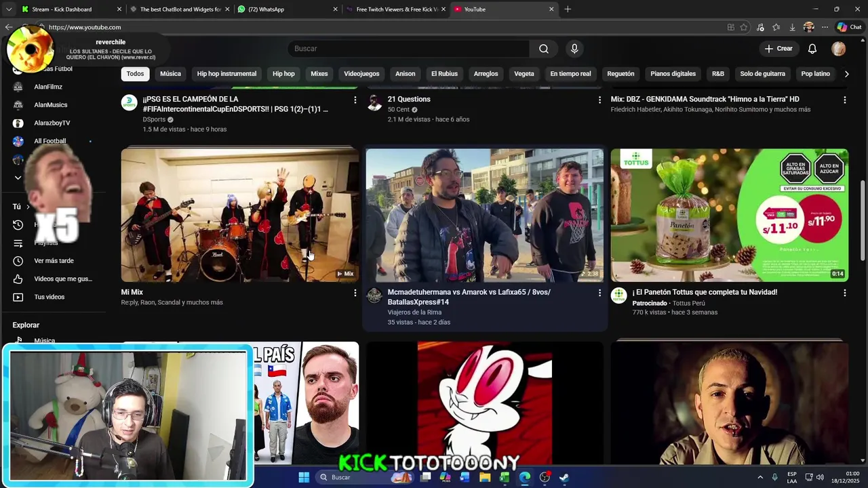Open the YouTube notifications bell
Image resolution: width=868 pixels, height=488 pixels.
click(812, 49)
